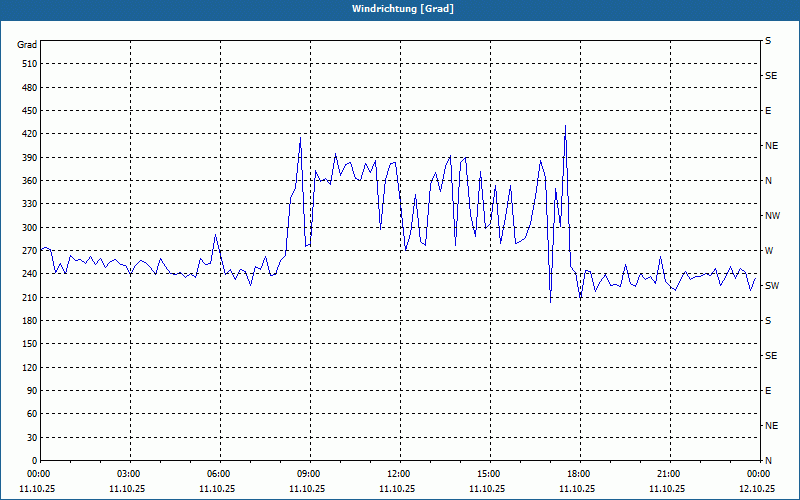Click the 11.10.25 date under 18:00
The height and width of the screenshot is (500, 800).
(x=577, y=488)
